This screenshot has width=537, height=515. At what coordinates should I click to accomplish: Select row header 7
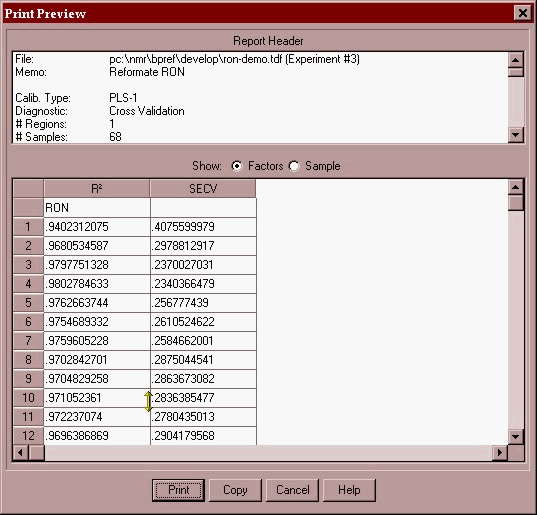28,341
